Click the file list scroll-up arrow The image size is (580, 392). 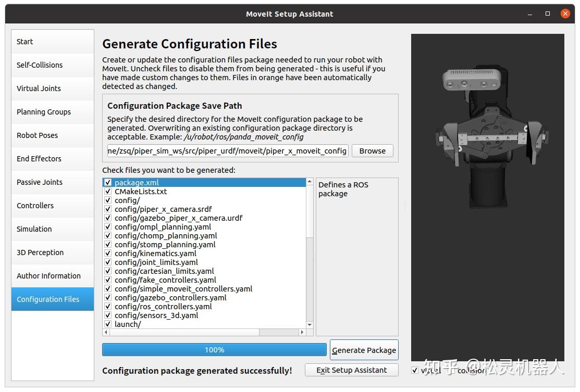pos(310,182)
